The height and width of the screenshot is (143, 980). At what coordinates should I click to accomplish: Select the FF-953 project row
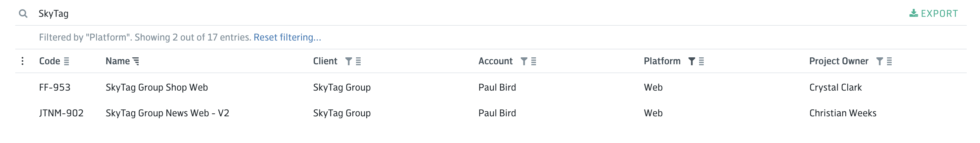point(491,87)
